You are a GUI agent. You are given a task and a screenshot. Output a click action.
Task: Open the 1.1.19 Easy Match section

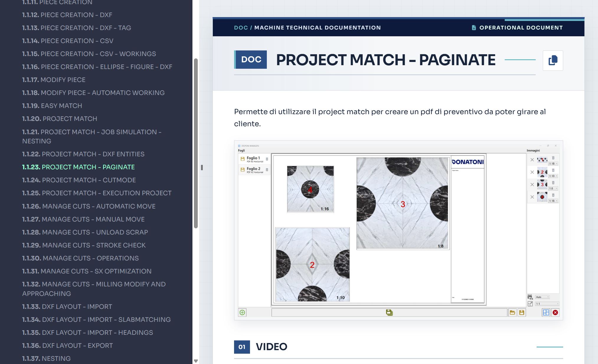point(52,106)
